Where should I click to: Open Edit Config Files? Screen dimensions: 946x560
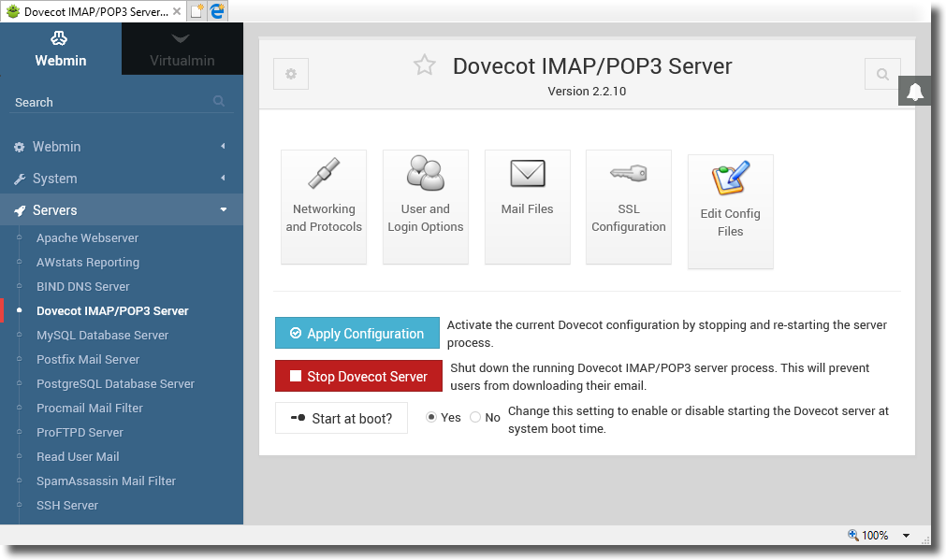731,211
